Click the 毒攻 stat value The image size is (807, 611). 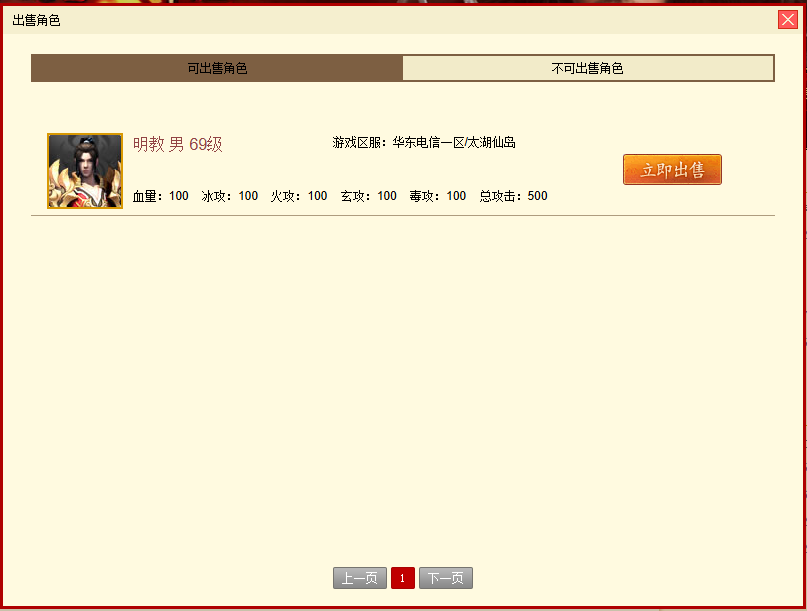tap(456, 196)
